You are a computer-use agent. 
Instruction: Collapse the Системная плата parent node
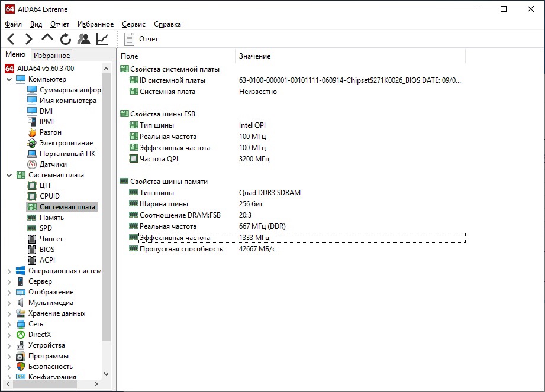(9, 176)
